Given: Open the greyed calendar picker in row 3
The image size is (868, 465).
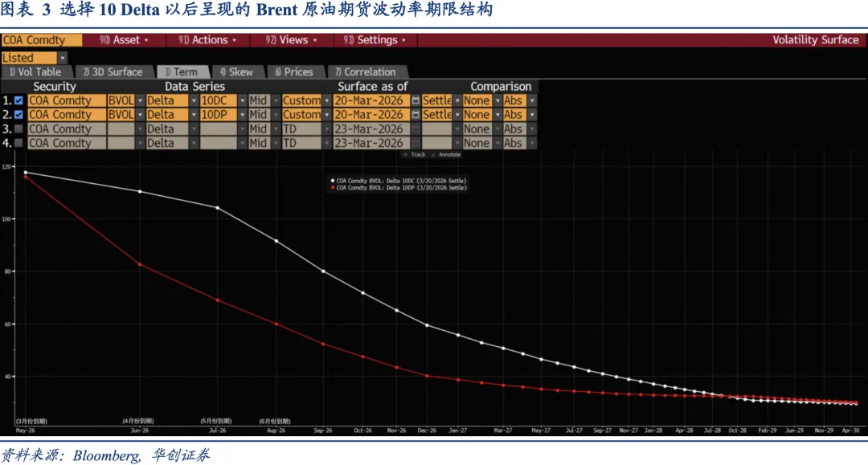Looking at the screenshot, I should (416, 128).
